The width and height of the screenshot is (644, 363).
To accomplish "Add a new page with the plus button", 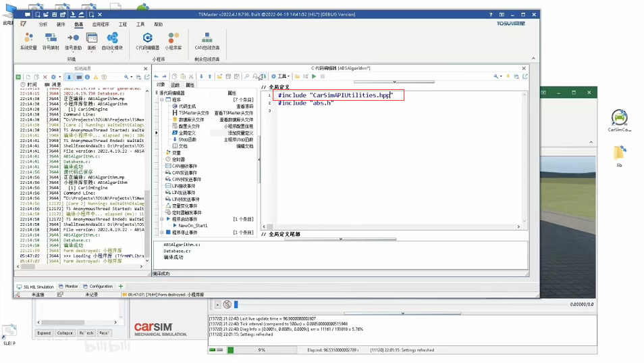I will tap(121, 286).
